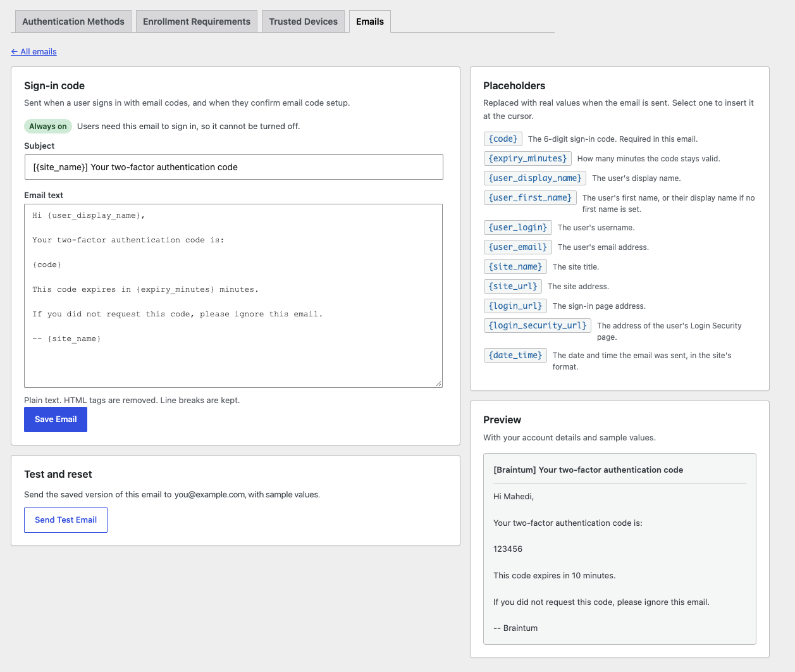Click the Always on badge
Screen dimensions: 795x672
click(48, 127)
